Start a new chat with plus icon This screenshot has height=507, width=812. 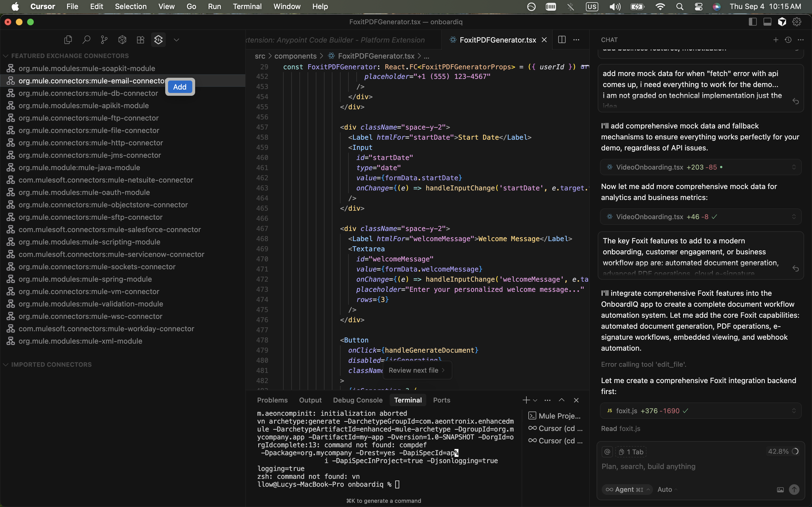(x=775, y=40)
